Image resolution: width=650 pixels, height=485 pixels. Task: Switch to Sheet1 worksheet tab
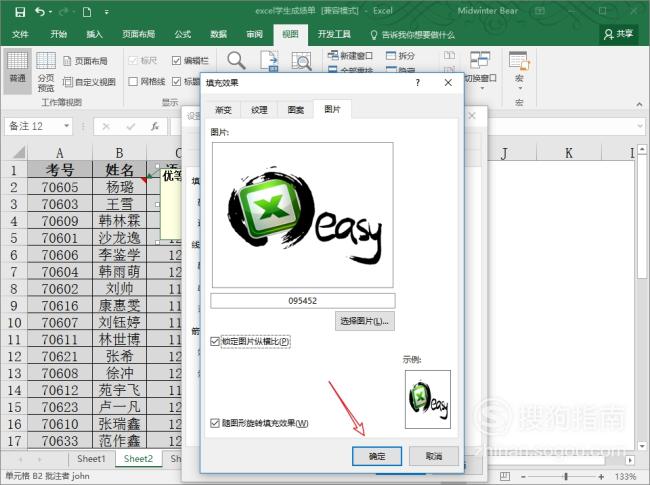pyautogui.click(x=91, y=459)
